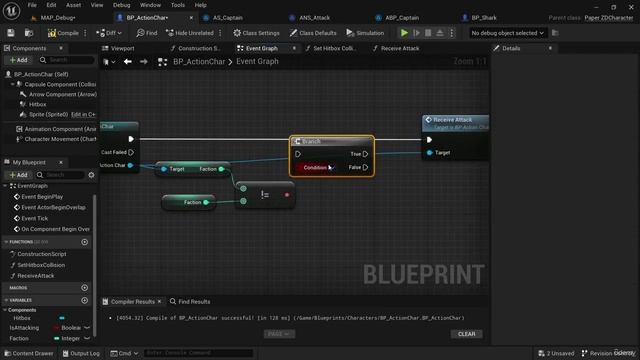Open the Paper ZDCharacter parent class link

pos(609,18)
